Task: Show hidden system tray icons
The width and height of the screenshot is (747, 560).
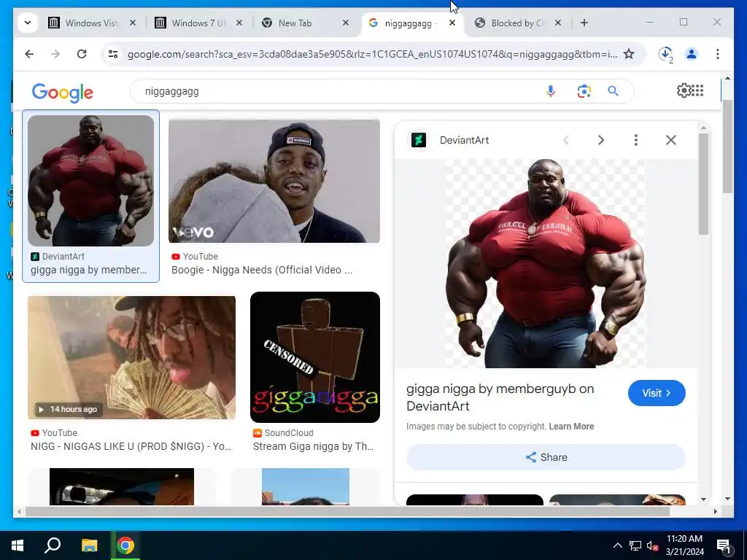Action: tap(617, 545)
